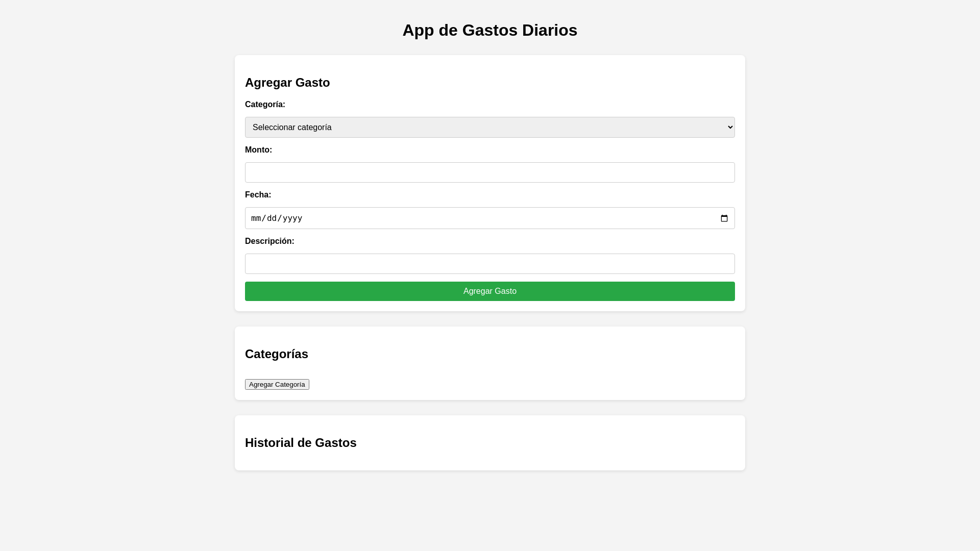980x551 pixels.
Task: Click the Agregar Categoría button
Action: point(277,385)
